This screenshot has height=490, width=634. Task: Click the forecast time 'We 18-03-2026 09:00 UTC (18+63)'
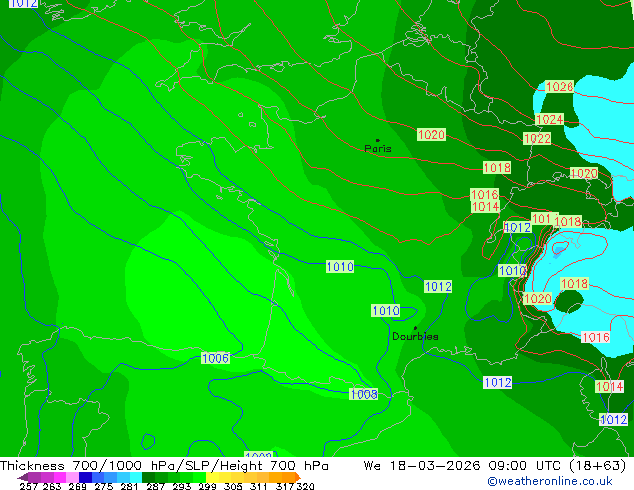coord(495,466)
